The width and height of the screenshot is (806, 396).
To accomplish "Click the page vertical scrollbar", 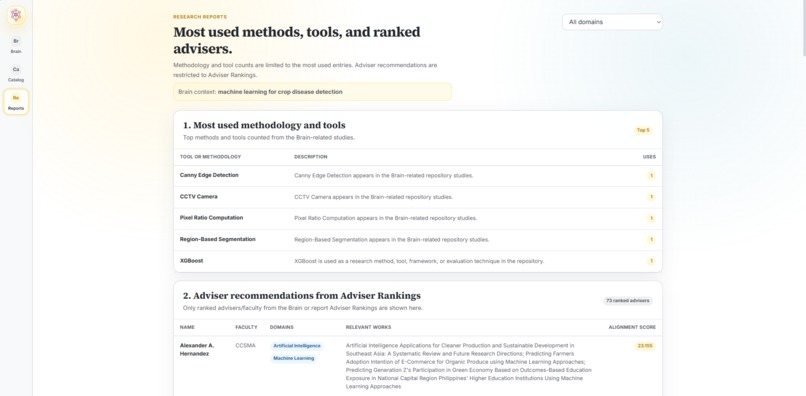I will [x=803, y=28].
